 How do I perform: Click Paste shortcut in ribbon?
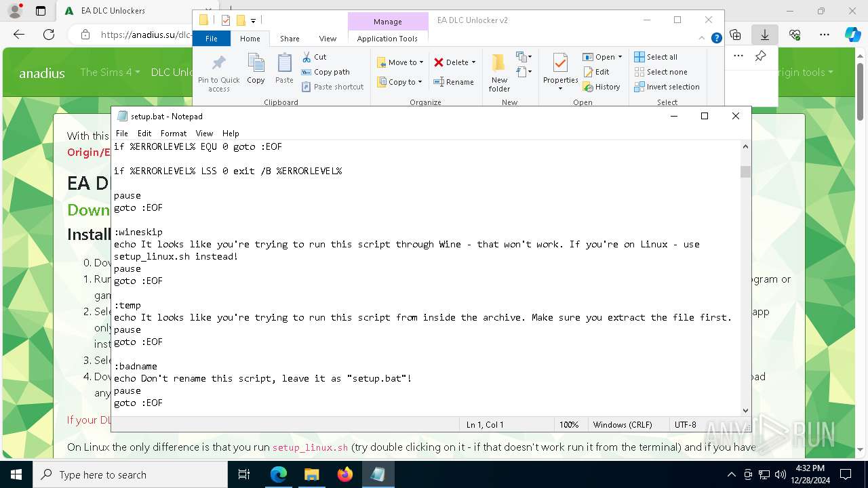tap(332, 87)
